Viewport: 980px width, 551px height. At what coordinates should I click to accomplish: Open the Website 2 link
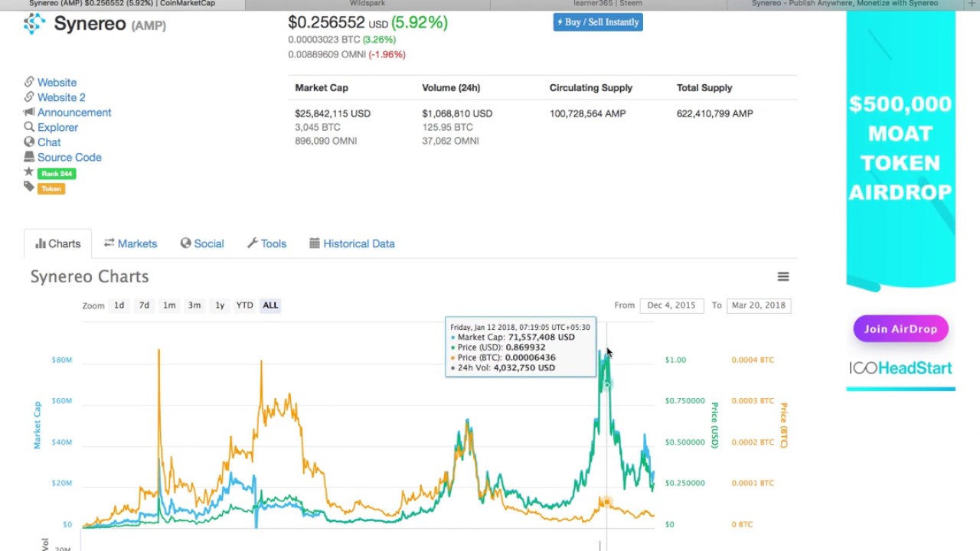point(61,97)
